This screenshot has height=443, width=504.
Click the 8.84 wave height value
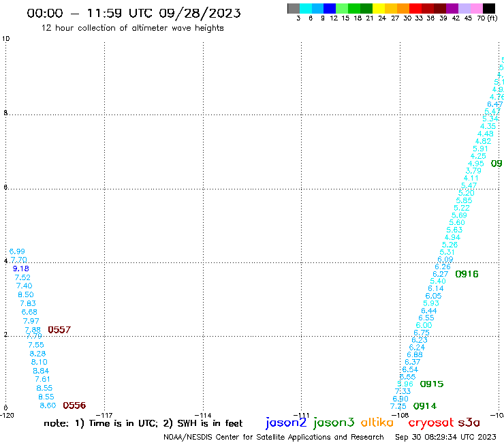coord(41,371)
